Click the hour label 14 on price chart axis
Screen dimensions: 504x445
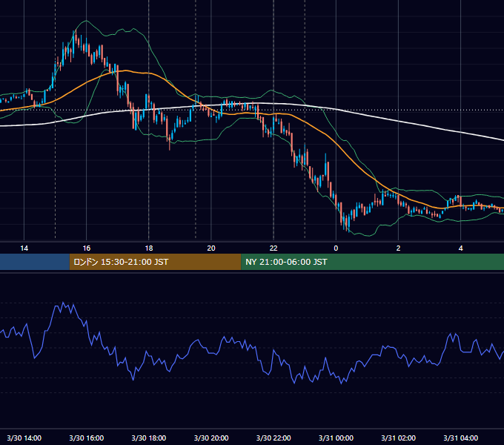pyautogui.click(x=24, y=248)
